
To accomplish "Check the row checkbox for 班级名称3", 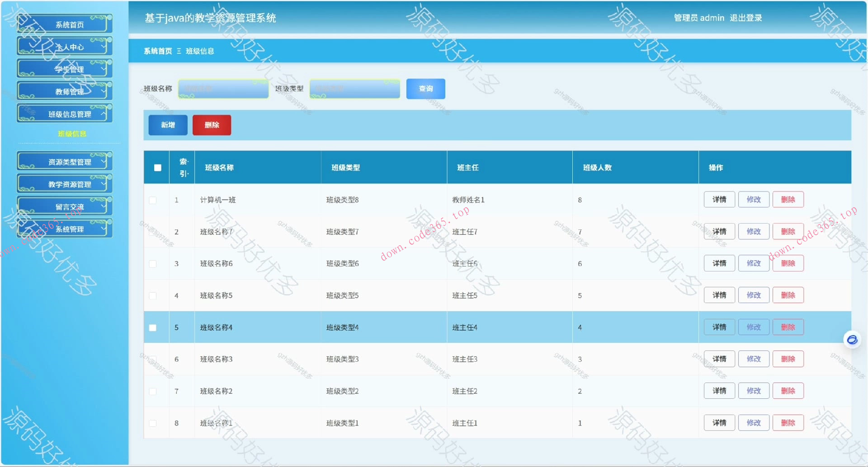I will point(153,360).
